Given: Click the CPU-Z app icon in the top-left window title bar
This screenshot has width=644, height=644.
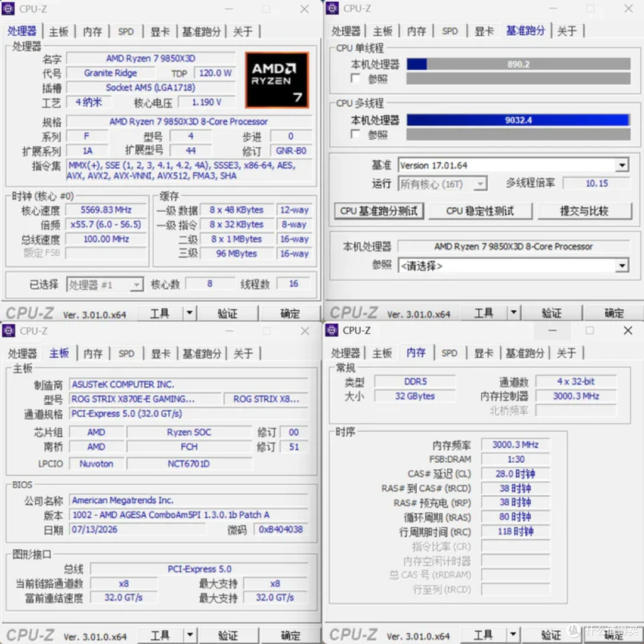Looking at the screenshot, I should (8, 8).
